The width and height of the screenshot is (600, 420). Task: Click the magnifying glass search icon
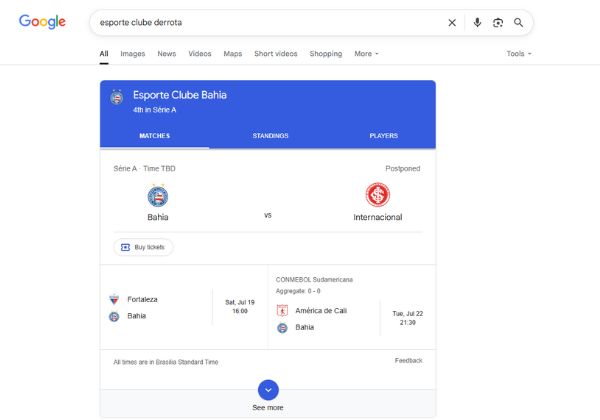tap(519, 22)
